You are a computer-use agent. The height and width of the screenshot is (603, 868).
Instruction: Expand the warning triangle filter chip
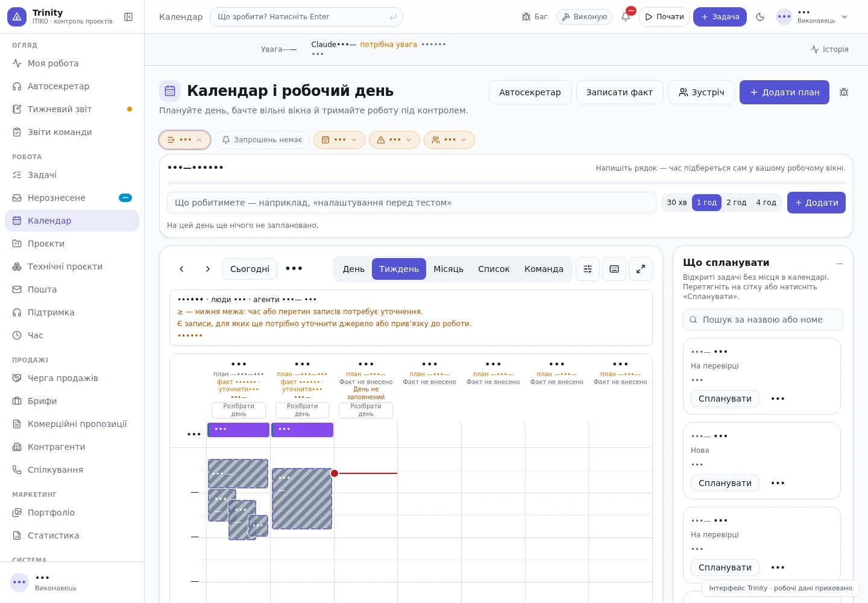click(394, 140)
